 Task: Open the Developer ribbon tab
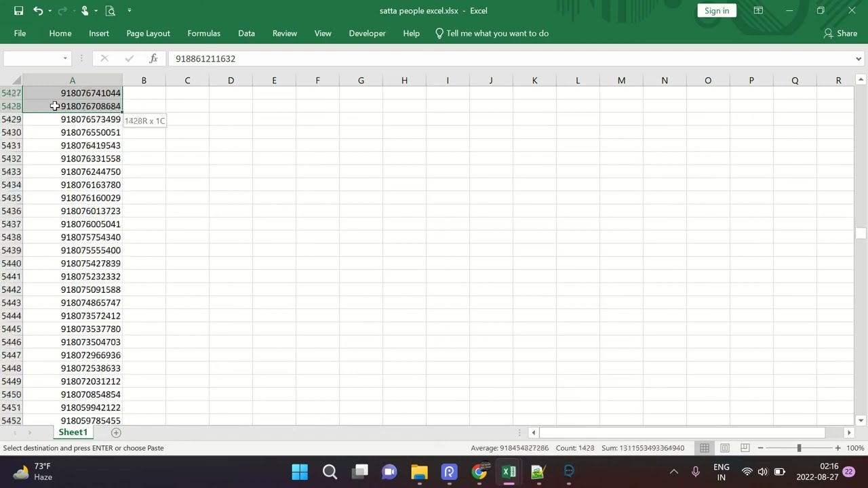tap(367, 33)
